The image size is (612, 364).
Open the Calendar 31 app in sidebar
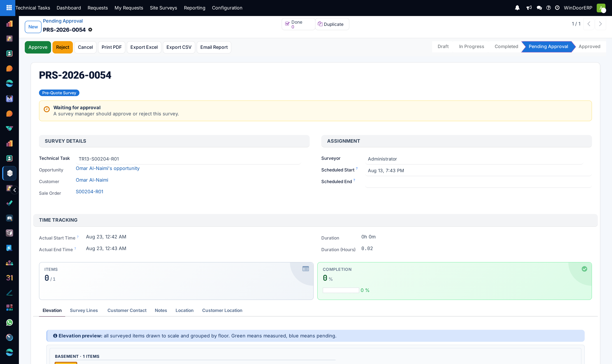pyautogui.click(x=9, y=278)
